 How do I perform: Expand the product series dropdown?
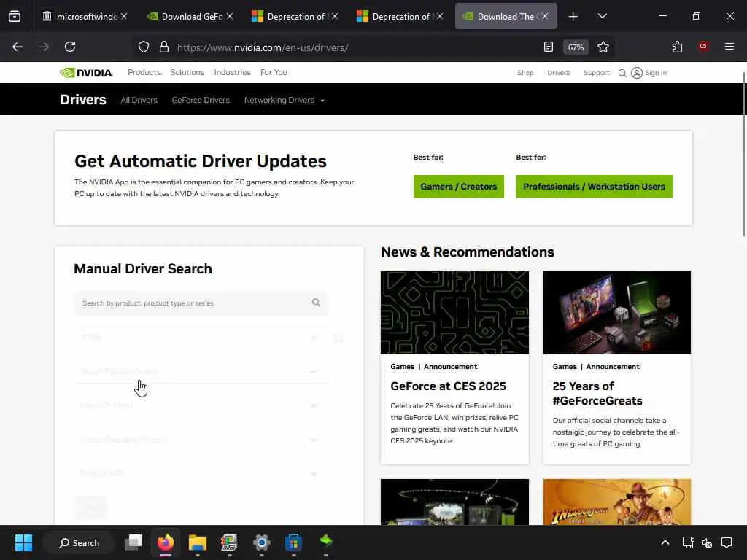tap(201, 371)
